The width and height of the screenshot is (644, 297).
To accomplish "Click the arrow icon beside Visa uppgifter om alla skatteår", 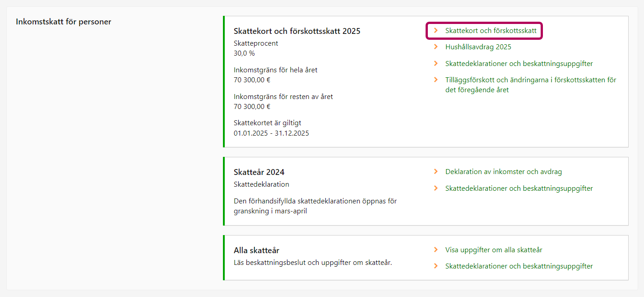I will (x=436, y=250).
